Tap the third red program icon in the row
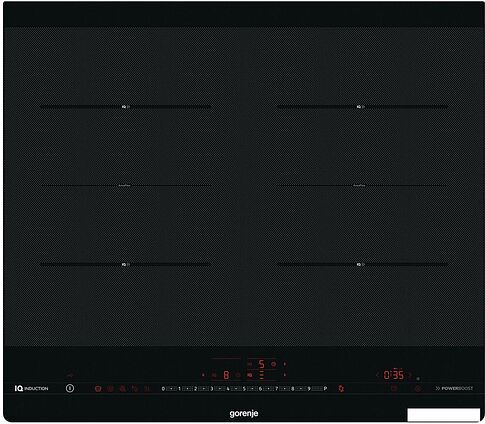 pos(123,389)
